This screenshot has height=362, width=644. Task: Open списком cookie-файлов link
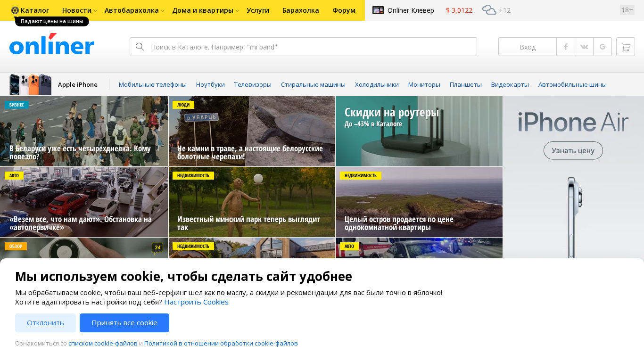[x=103, y=344]
